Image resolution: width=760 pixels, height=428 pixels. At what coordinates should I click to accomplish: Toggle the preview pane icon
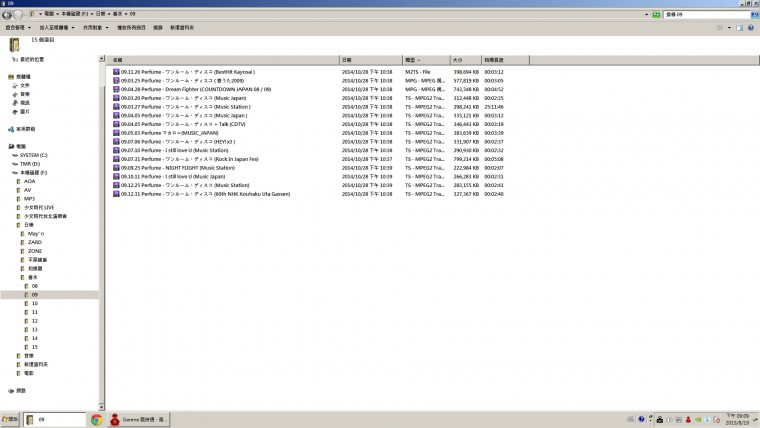(740, 28)
